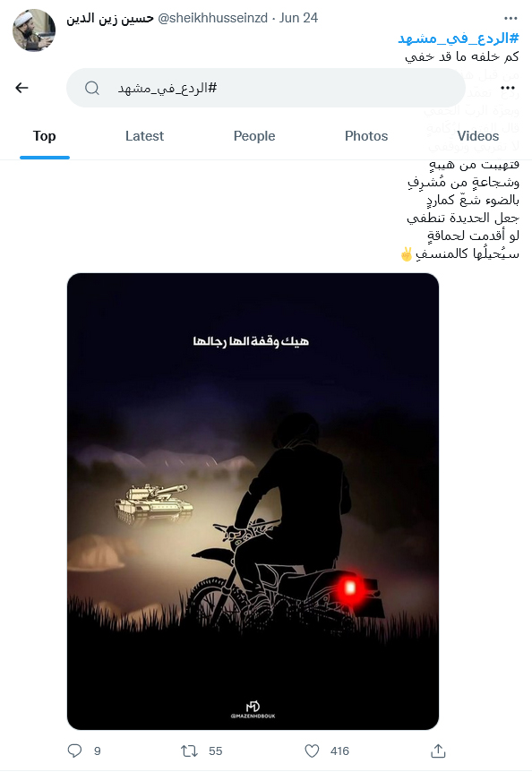Viewport: 532px width, 772px height.
Task: Go back using the left arrow icon
Action: coord(21,88)
